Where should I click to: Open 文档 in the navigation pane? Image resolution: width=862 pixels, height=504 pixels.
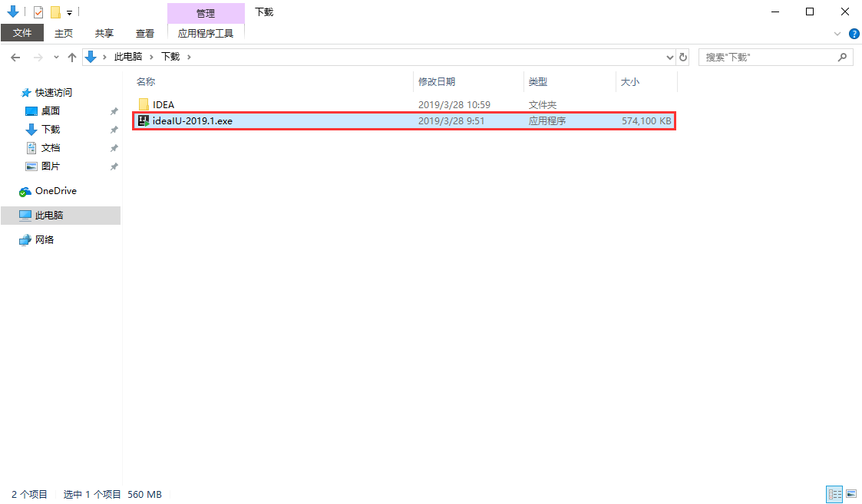[x=50, y=148]
